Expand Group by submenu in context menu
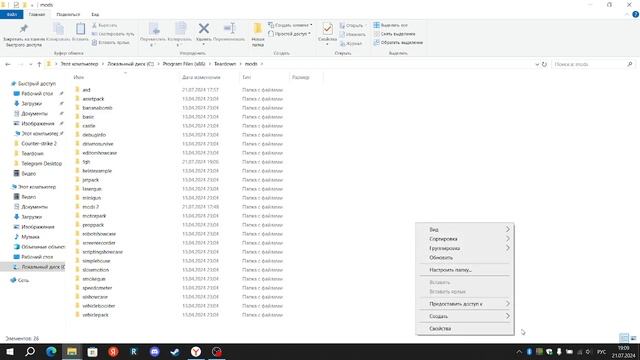Image resolution: width=640 pixels, height=360 pixels. [465, 248]
